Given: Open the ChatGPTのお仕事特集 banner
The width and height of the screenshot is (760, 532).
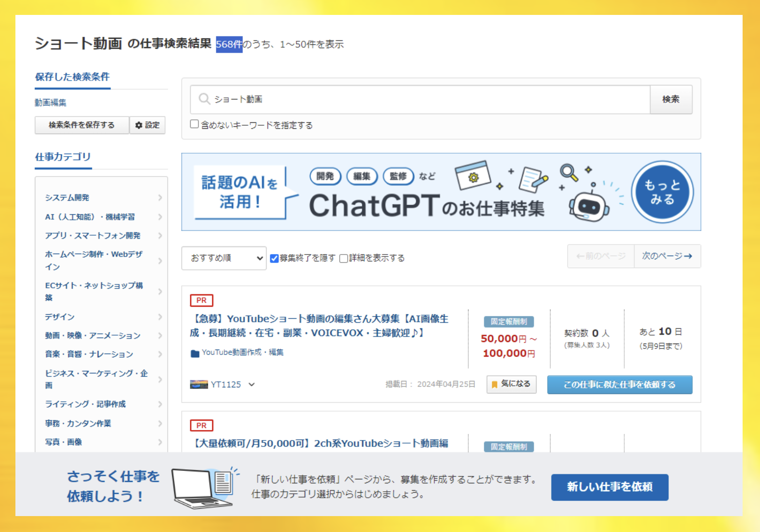Looking at the screenshot, I should [441, 192].
